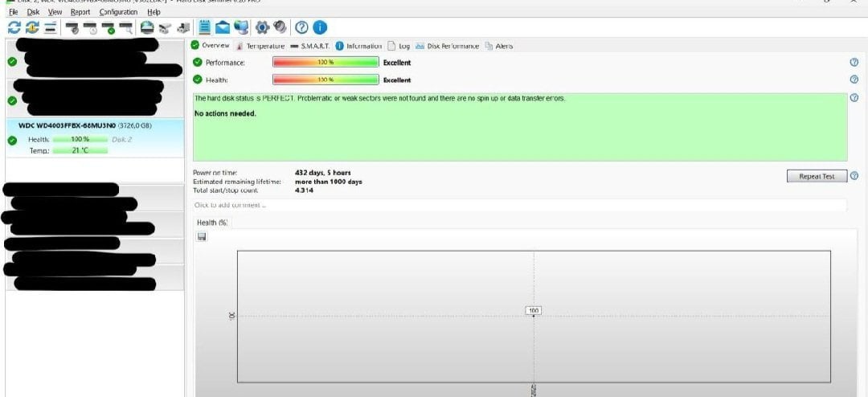This screenshot has width=868, height=397.
Task: Open the View menu
Action: (x=55, y=11)
